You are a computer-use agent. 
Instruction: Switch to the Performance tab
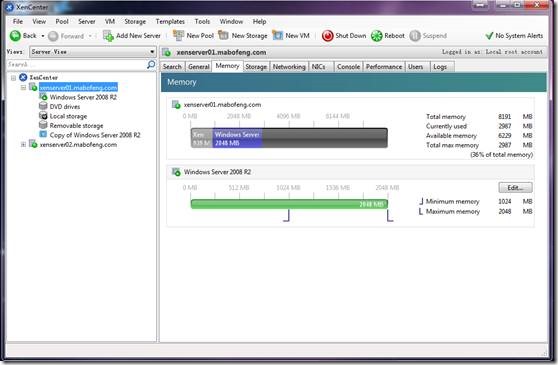click(x=384, y=67)
